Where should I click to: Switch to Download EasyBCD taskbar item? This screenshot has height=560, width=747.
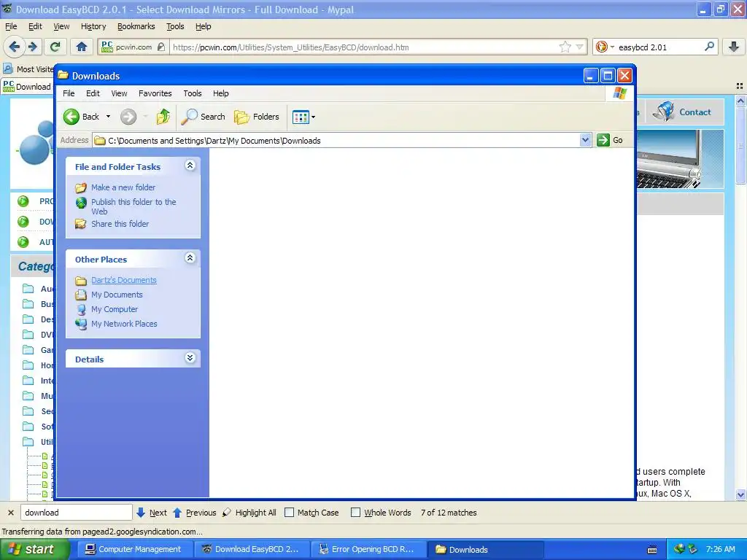point(252,549)
